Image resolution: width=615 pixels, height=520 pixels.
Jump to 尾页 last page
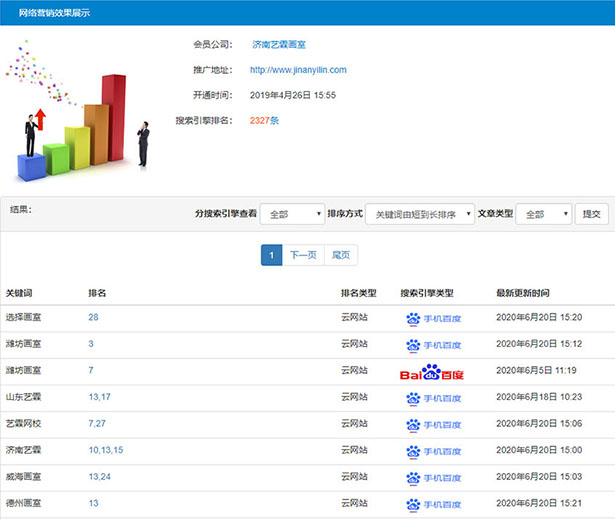pos(340,255)
